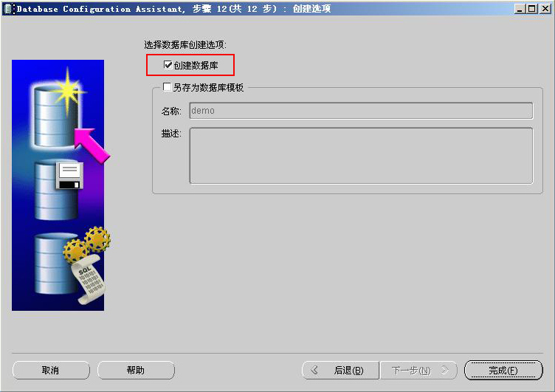Minimize the Database Configuration Assistant window

pyautogui.click(x=520, y=9)
